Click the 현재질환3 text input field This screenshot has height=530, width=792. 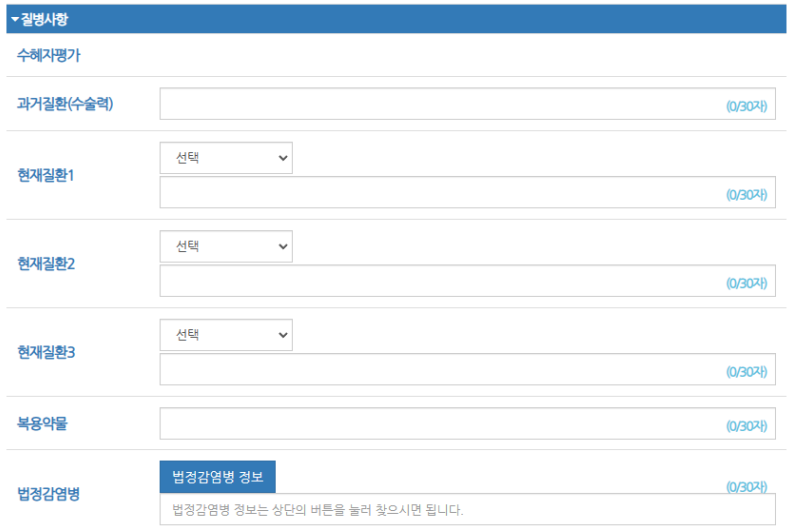pyautogui.click(x=467, y=369)
